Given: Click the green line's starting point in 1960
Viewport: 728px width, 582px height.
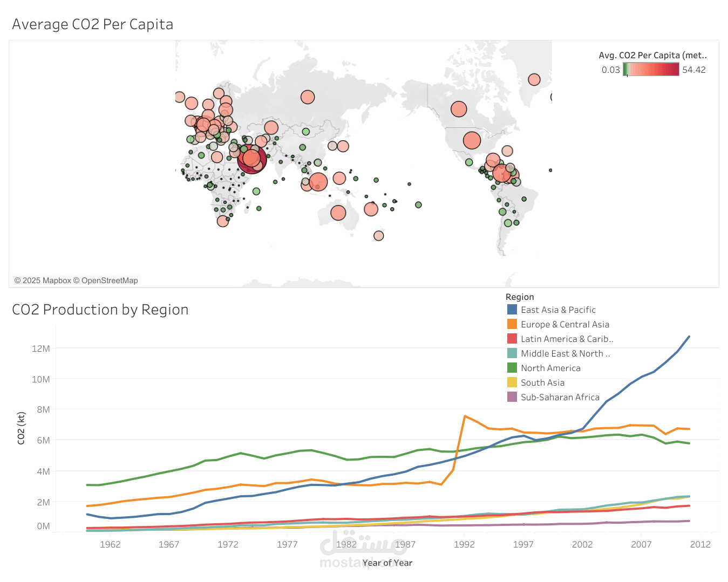Looking at the screenshot, I should tap(87, 485).
